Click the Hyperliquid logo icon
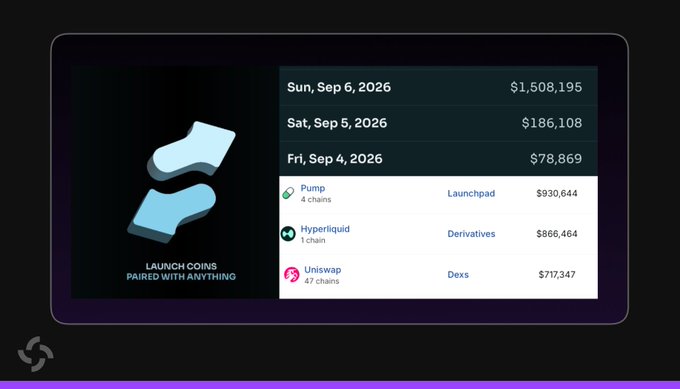The width and height of the screenshot is (680, 389). pyautogui.click(x=288, y=234)
